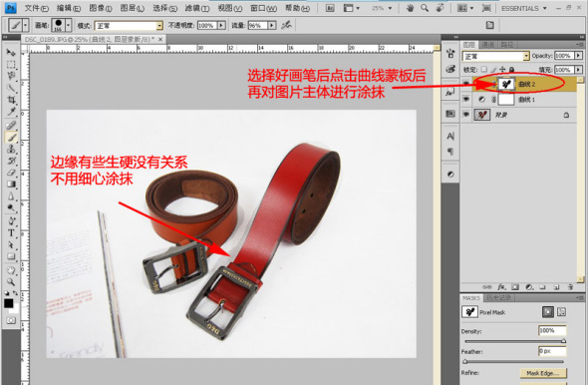This screenshot has width=588, height=385.
Task: Hide the 曲线 2 layer eye
Action: click(x=466, y=84)
